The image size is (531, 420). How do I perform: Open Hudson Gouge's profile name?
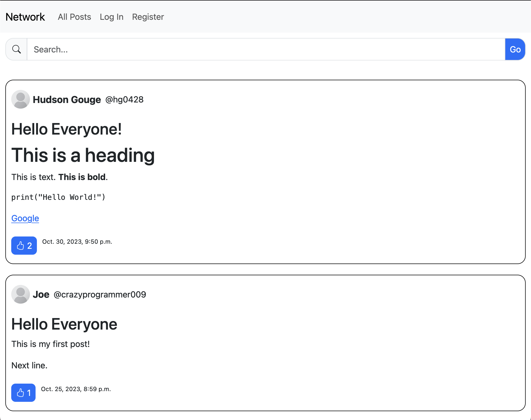click(x=67, y=100)
